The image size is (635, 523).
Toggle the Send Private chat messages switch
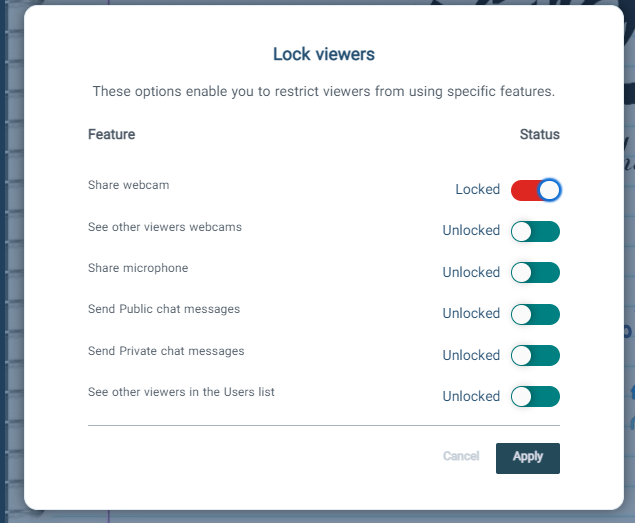coord(535,356)
